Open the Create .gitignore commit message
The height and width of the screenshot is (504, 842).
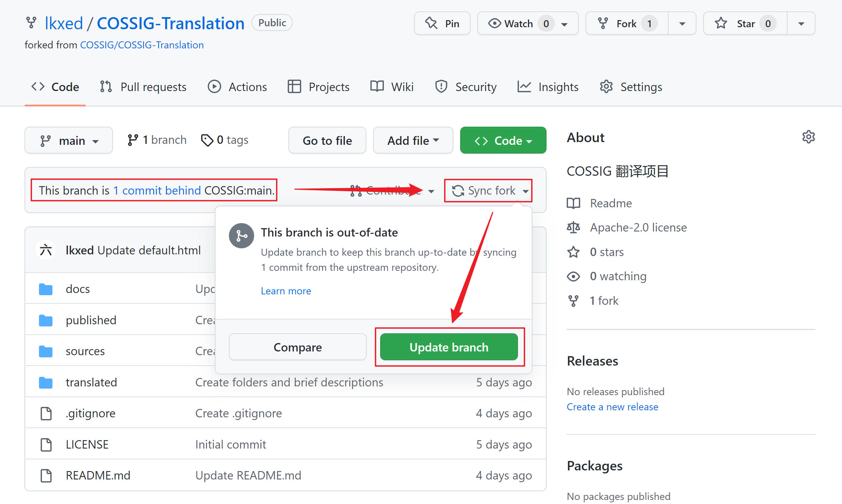(x=238, y=414)
